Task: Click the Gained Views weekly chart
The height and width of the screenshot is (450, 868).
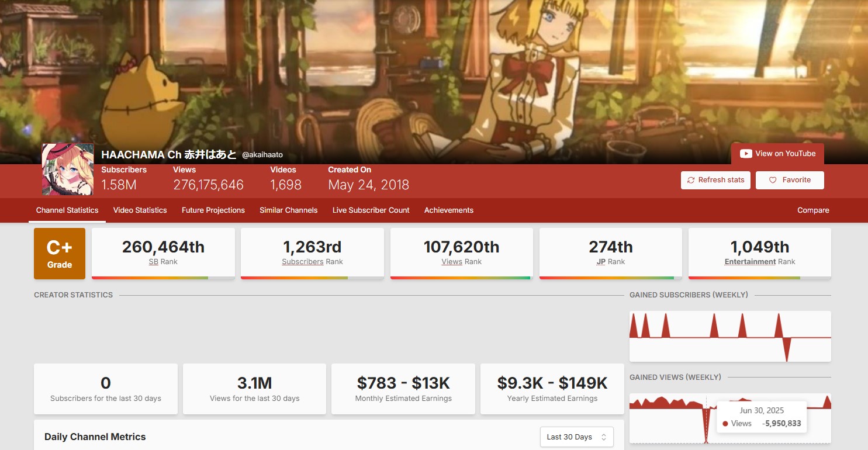Action: pyautogui.click(x=730, y=418)
